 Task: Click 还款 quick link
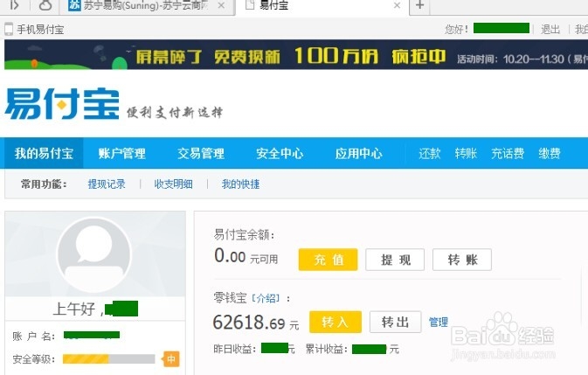click(429, 153)
